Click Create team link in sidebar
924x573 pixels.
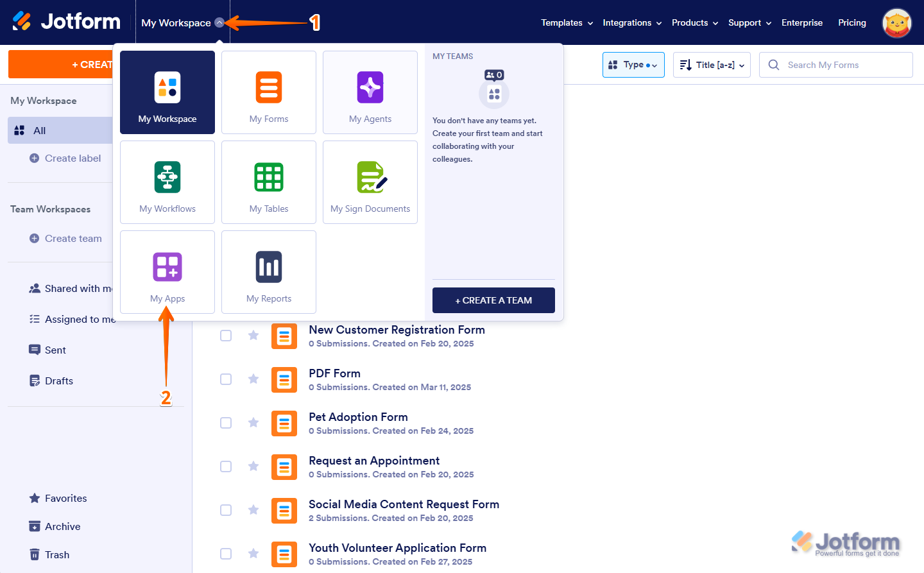point(65,239)
